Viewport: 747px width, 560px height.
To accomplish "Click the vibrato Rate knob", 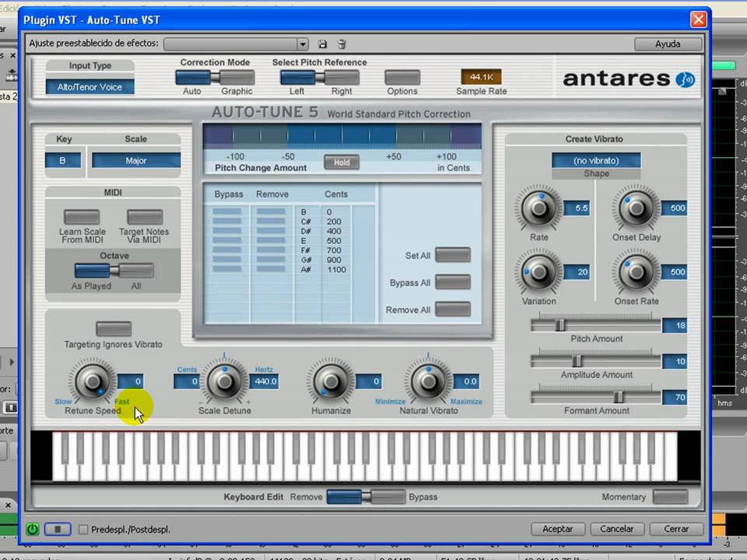I will tap(538, 208).
